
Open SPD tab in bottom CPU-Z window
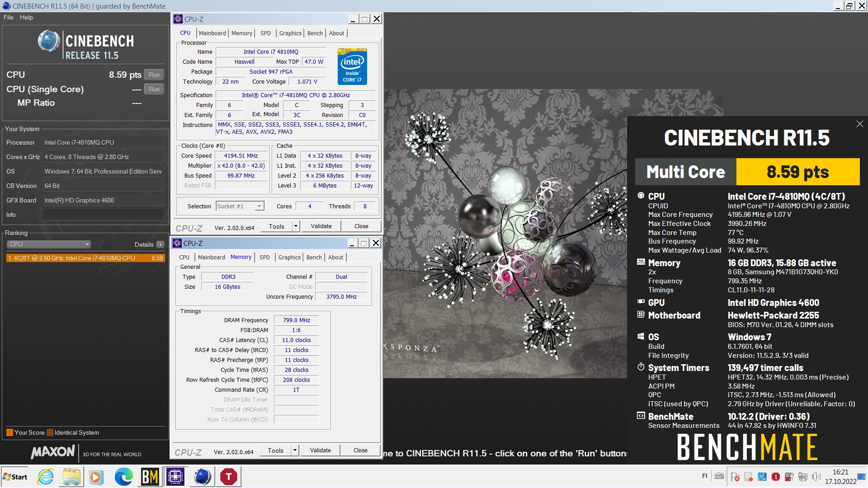pos(264,258)
